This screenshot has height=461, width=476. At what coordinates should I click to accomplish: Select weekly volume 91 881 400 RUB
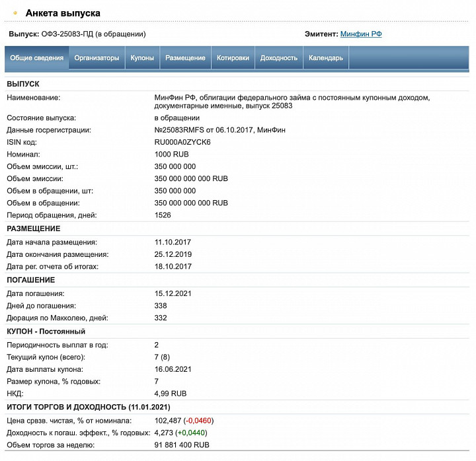pyautogui.click(x=182, y=445)
